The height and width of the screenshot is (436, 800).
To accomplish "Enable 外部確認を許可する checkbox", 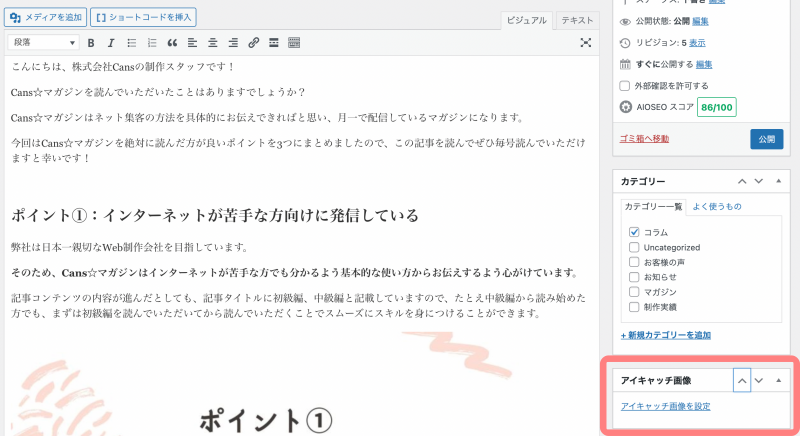I will (x=625, y=86).
